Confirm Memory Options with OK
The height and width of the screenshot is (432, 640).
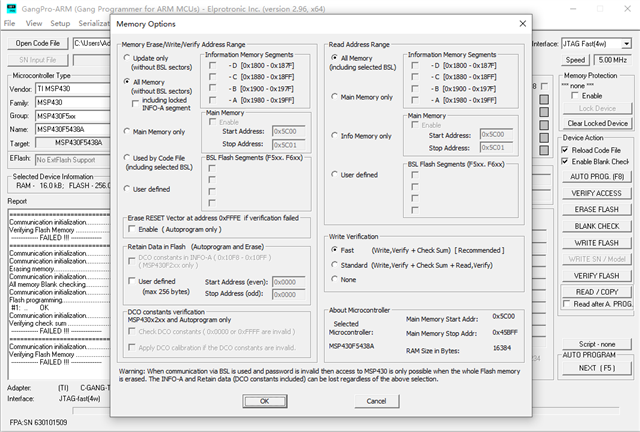[264, 401]
